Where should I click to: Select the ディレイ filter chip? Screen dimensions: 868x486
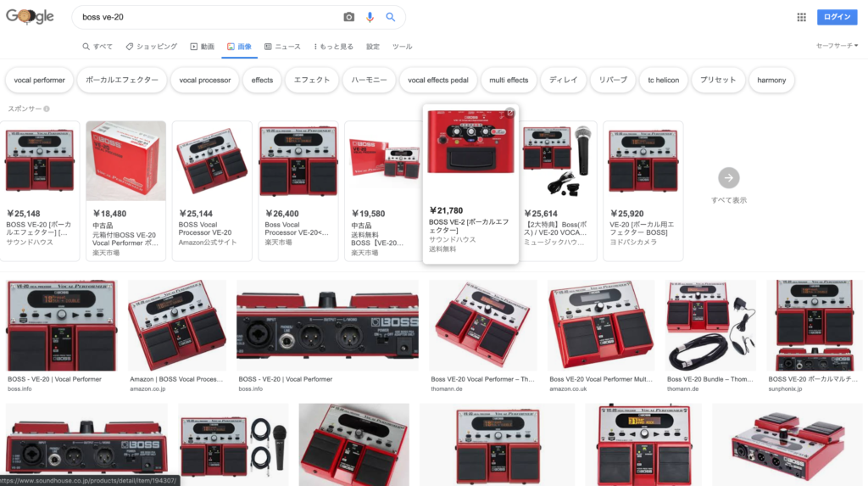[563, 81]
